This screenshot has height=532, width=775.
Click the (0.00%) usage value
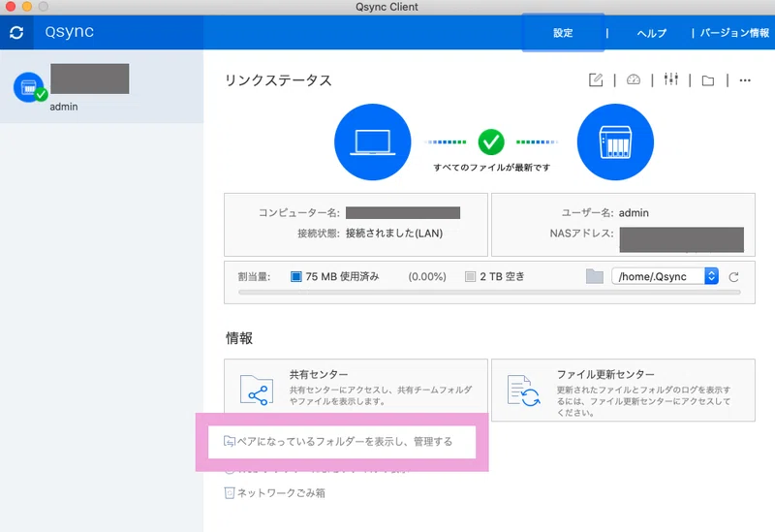(x=427, y=276)
